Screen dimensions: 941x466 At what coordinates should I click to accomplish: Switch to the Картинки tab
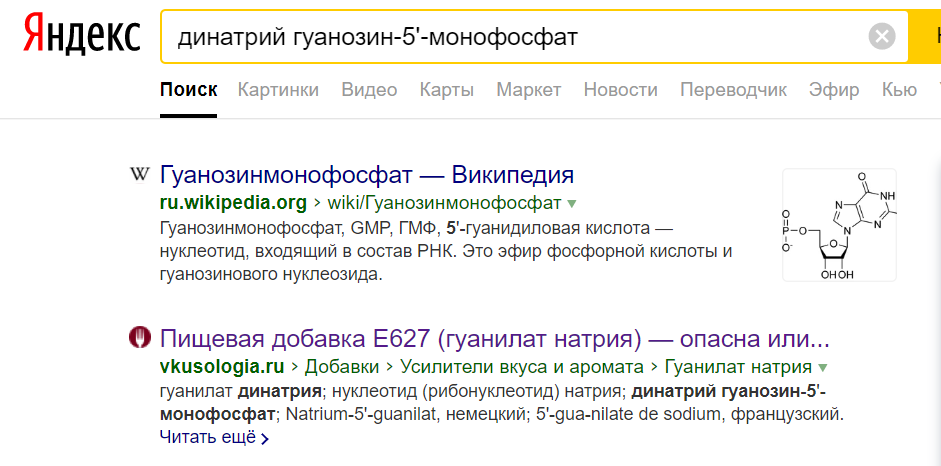(278, 90)
